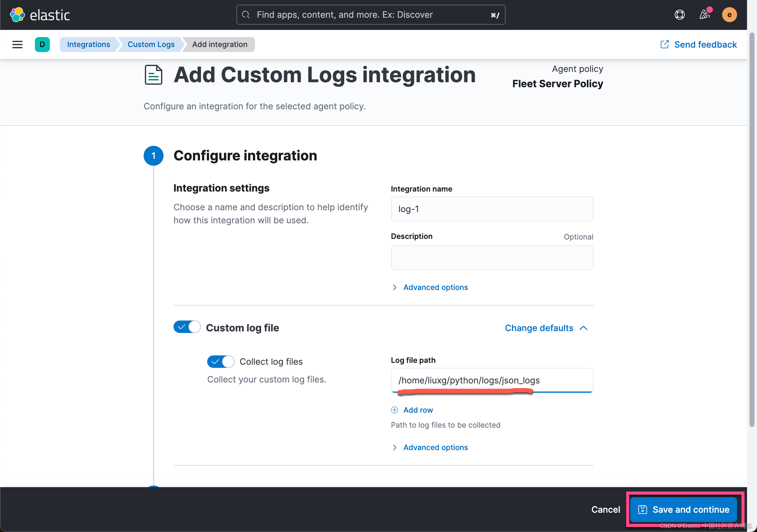757x532 pixels.
Task: Go to Integrations breadcrumb
Action: tap(89, 44)
